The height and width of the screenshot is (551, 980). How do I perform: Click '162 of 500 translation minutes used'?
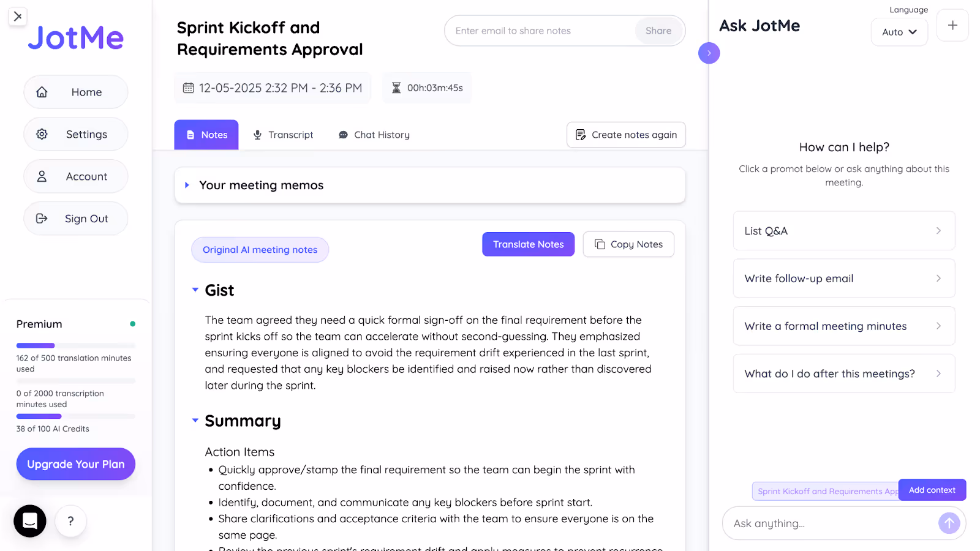(73, 364)
